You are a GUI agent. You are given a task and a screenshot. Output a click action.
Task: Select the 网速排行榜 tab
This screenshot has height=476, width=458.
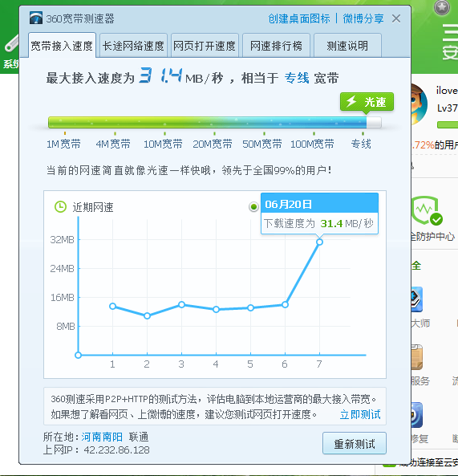(x=276, y=46)
